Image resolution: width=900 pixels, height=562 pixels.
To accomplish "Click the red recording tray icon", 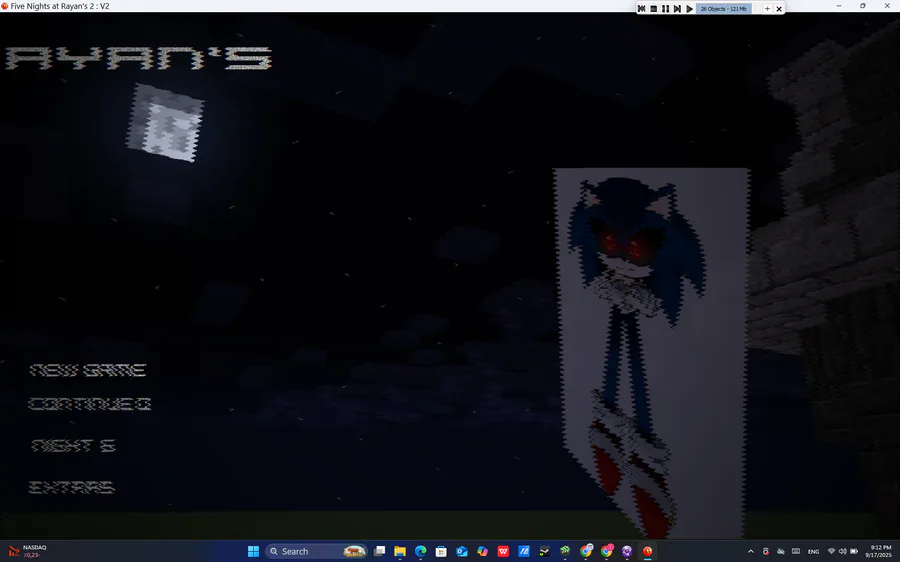I will tap(766, 551).
